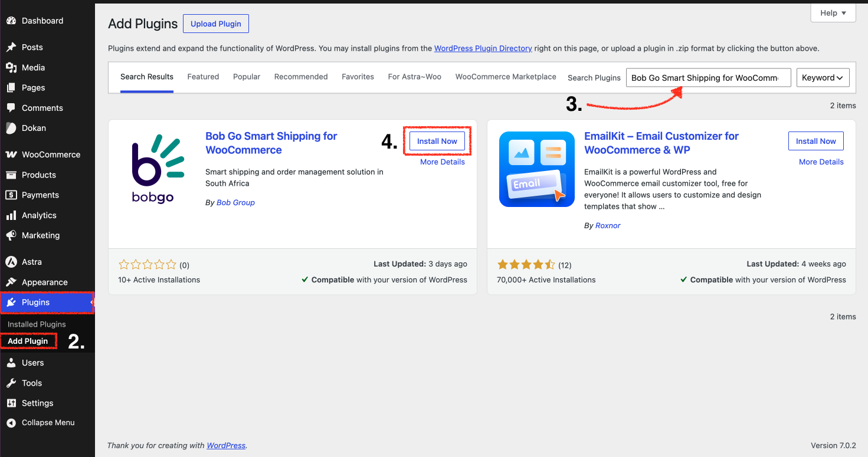Open More Details for EmailKit plugin
This screenshot has width=868, height=457.
pos(821,162)
